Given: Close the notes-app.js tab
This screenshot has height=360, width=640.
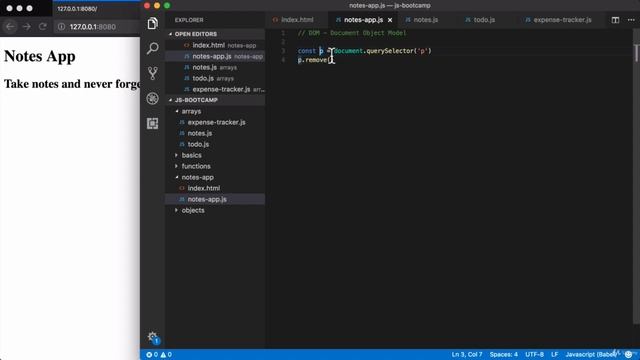Looking at the screenshot, I should (x=390, y=20).
